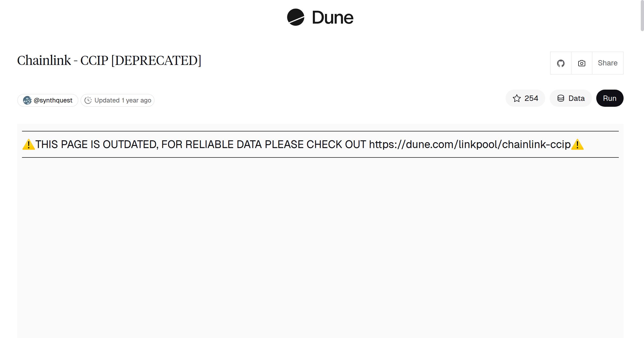
Task: Select the Chainlink - CCIP [DEPRECATED] title
Action: click(109, 61)
